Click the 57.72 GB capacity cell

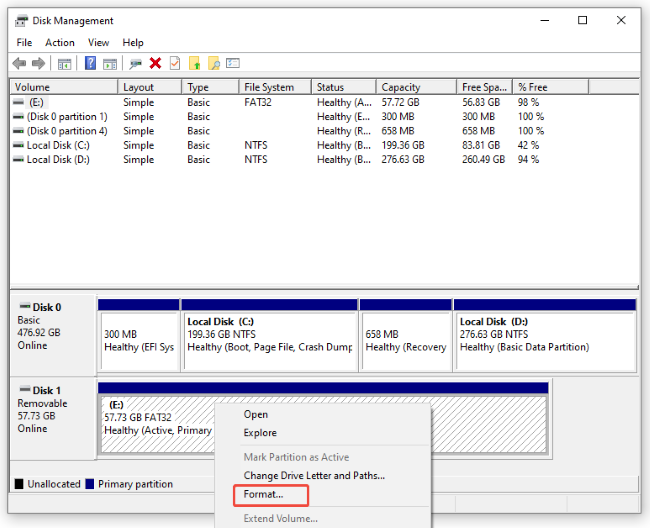pos(400,102)
